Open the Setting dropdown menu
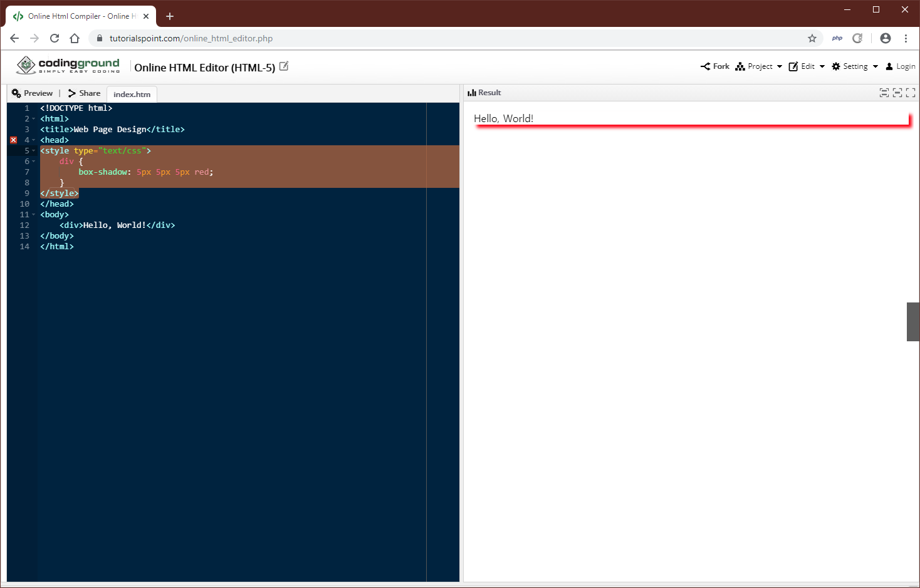The image size is (920, 588). click(x=855, y=66)
